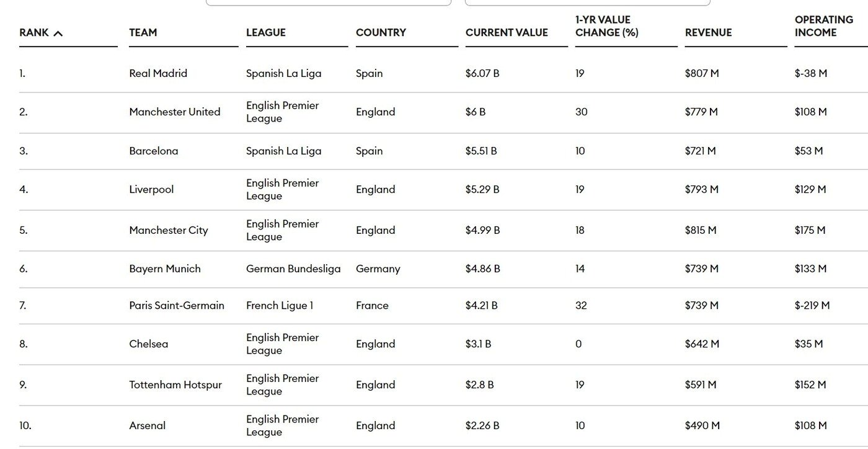
Task: Open Manchester United team link
Action: pos(175,112)
